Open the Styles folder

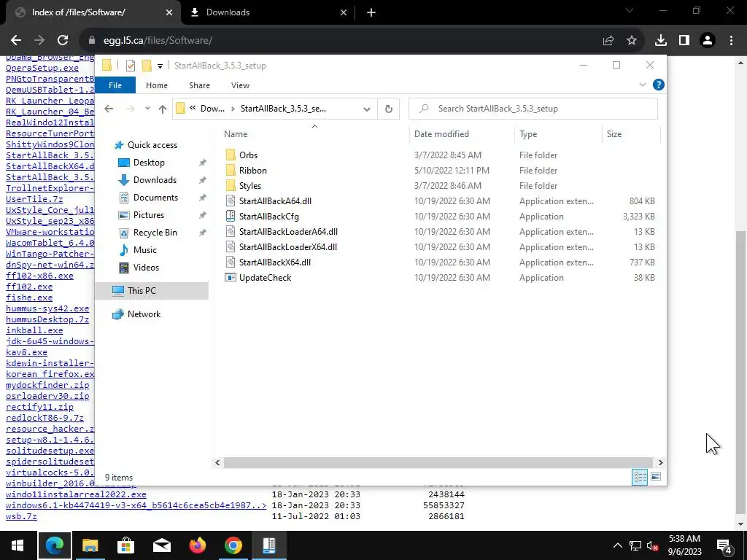point(249,186)
